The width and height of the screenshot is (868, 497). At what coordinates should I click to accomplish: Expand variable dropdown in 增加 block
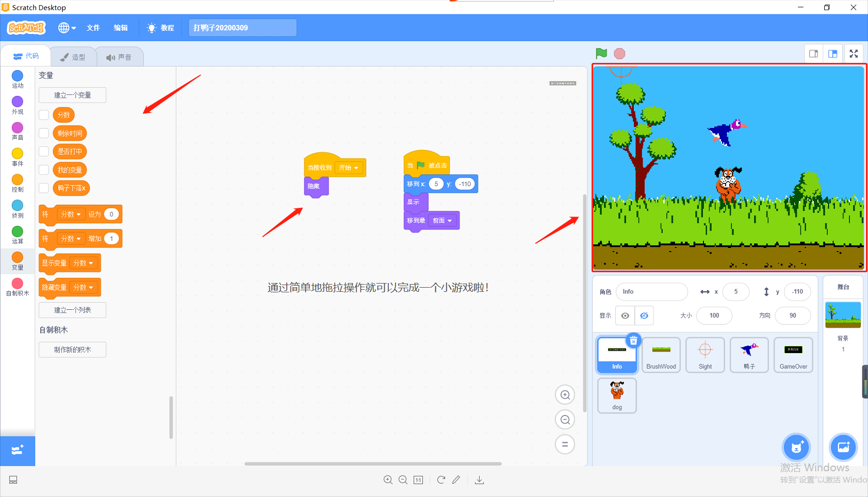(x=71, y=239)
